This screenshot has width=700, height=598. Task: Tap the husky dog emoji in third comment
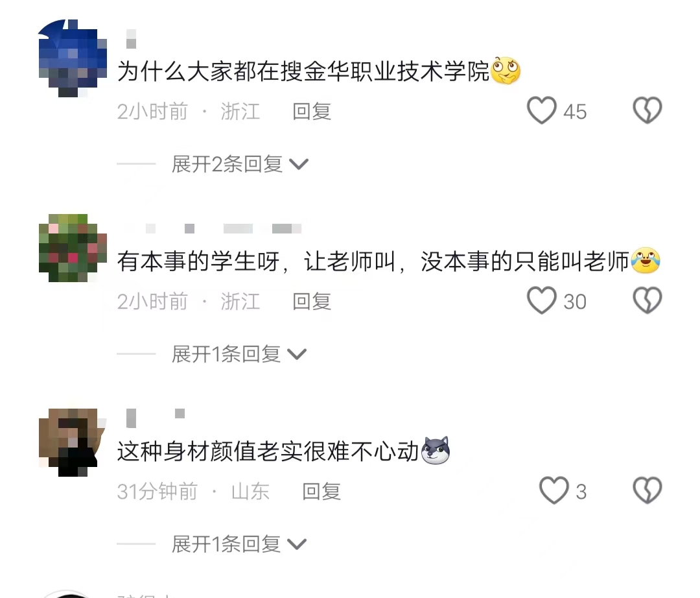[436, 451]
